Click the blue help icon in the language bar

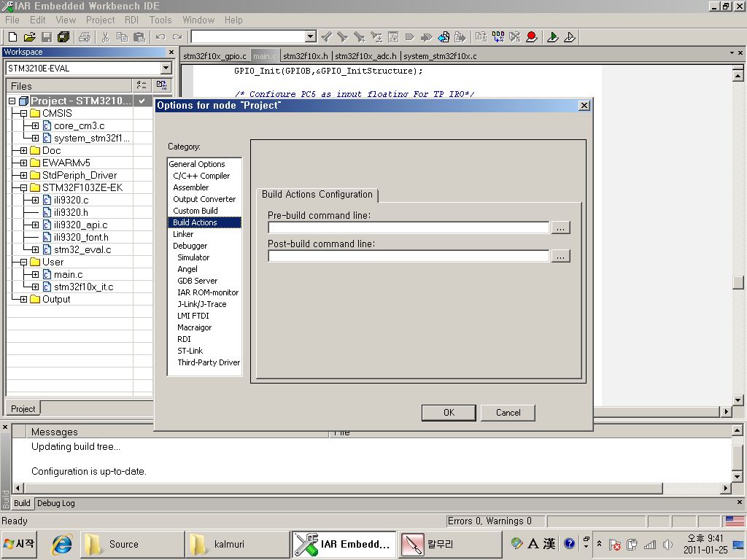pyautogui.click(x=569, y=543)
